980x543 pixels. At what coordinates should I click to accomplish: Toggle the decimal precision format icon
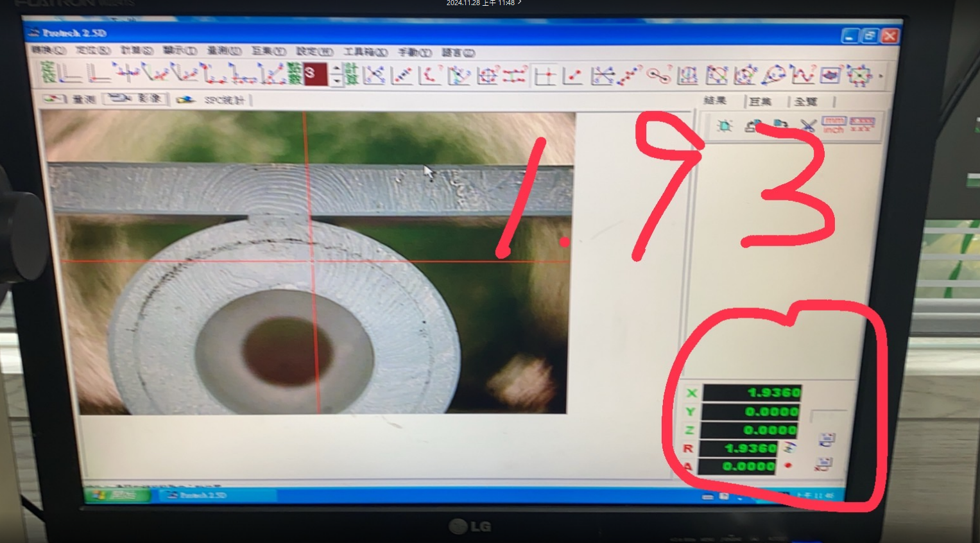pos(862,125)
